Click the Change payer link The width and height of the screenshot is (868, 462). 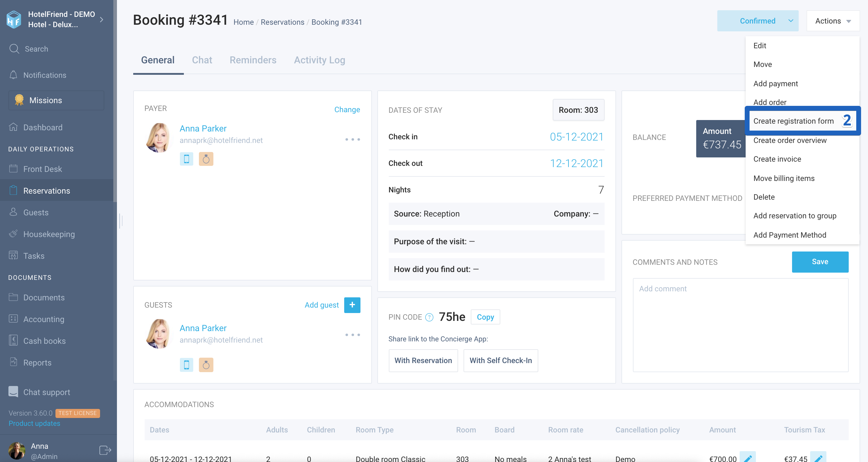pos(347,109)
